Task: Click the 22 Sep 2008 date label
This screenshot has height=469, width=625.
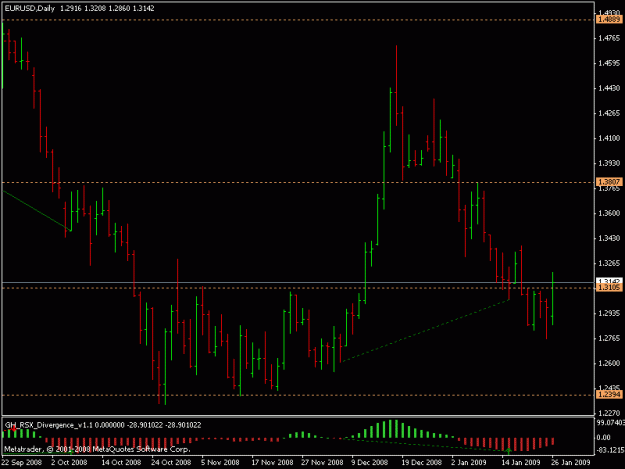Action: [22, 462]
